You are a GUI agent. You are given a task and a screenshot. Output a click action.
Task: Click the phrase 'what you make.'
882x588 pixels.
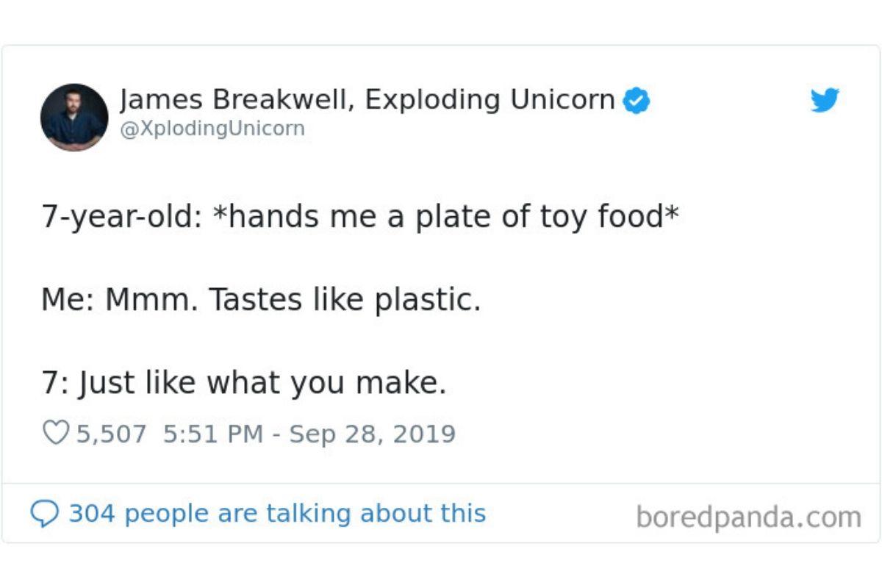point(326,383)
